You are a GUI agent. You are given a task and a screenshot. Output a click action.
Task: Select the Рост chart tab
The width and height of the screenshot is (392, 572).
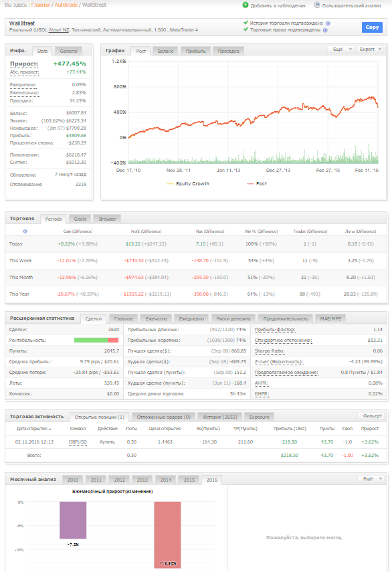(x=140, y=51)
